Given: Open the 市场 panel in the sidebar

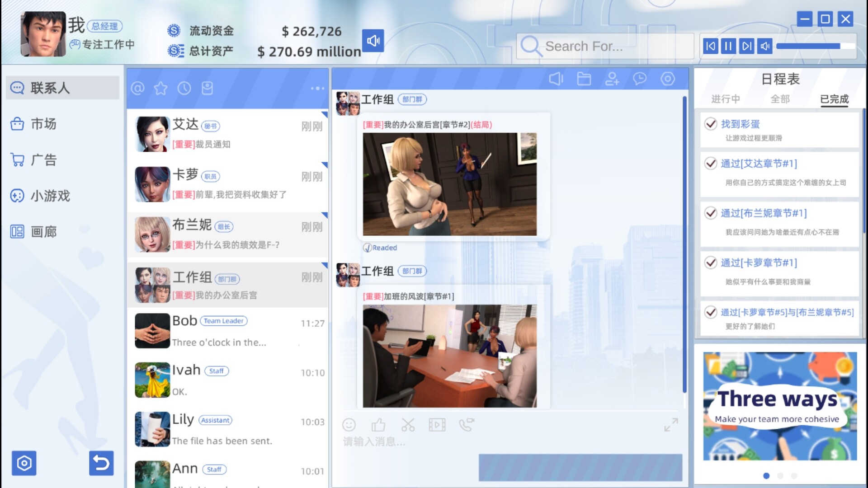Looking at the screenshot, I should 43,124.
